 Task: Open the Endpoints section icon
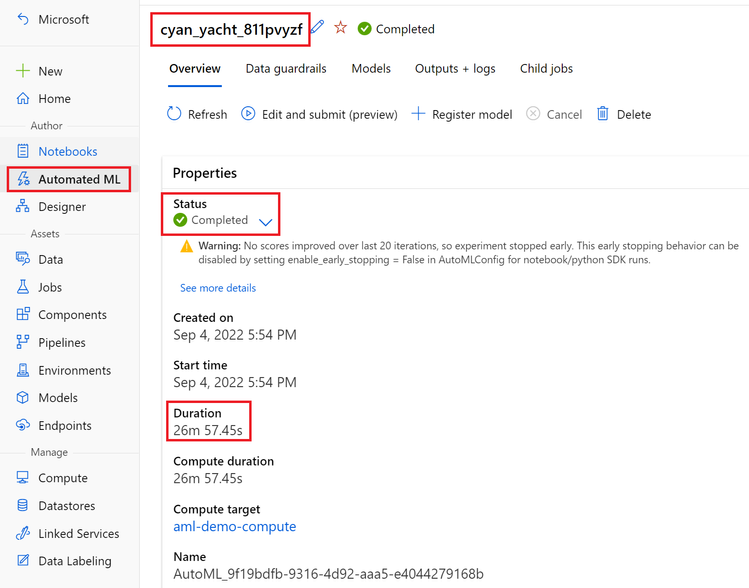[23, 425]
